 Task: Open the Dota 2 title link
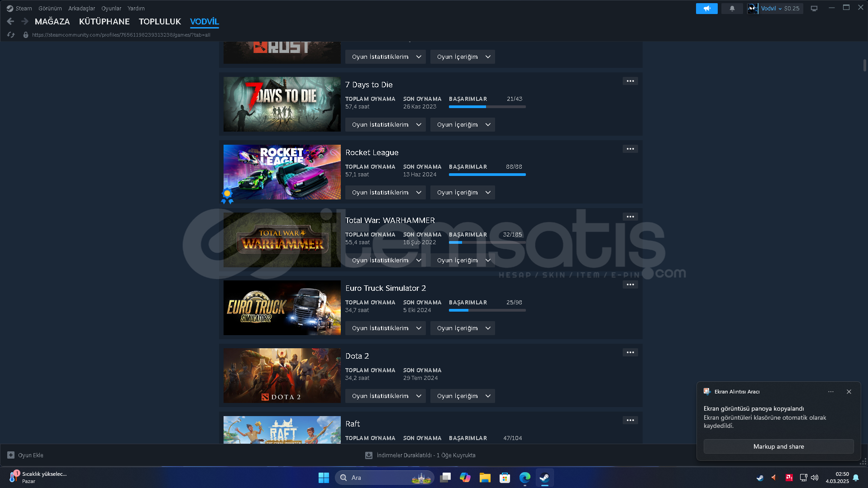(x=357, y=356)
